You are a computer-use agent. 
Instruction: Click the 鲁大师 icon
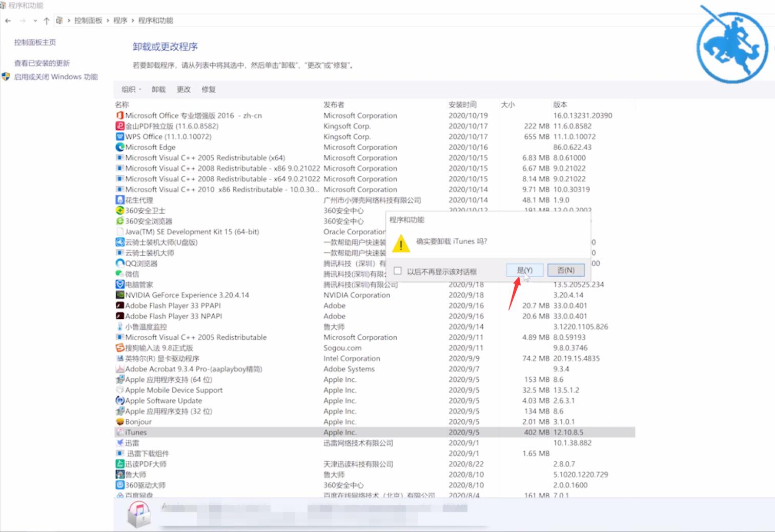pos(120,475)
